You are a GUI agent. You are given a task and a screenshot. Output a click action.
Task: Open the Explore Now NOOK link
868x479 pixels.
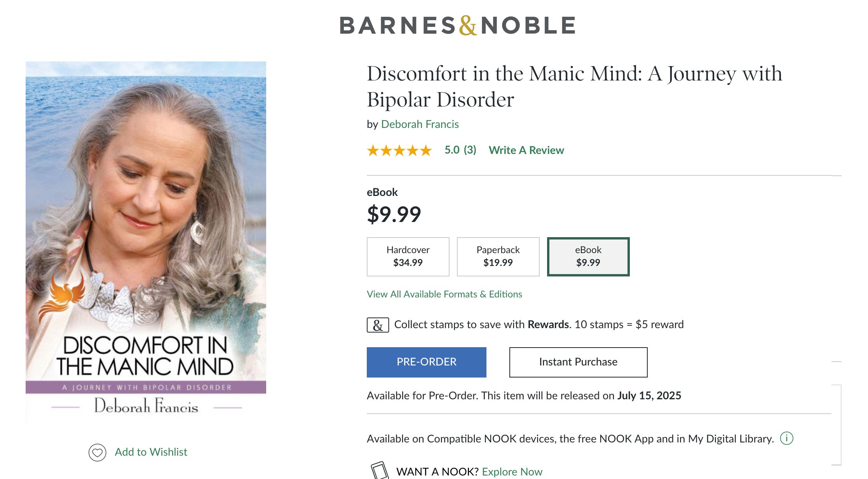[512, 472]
